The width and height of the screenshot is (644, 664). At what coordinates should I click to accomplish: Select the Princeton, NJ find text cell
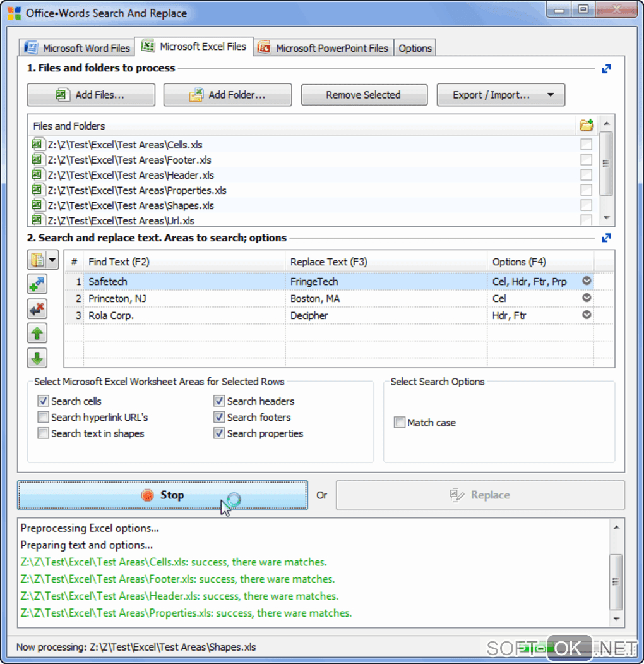click(184, 299)
